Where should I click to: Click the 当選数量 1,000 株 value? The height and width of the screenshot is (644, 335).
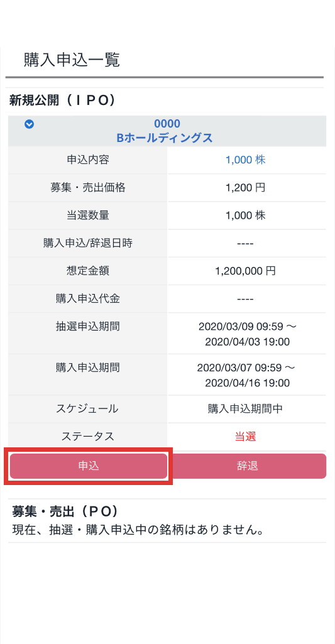point(245,216)
